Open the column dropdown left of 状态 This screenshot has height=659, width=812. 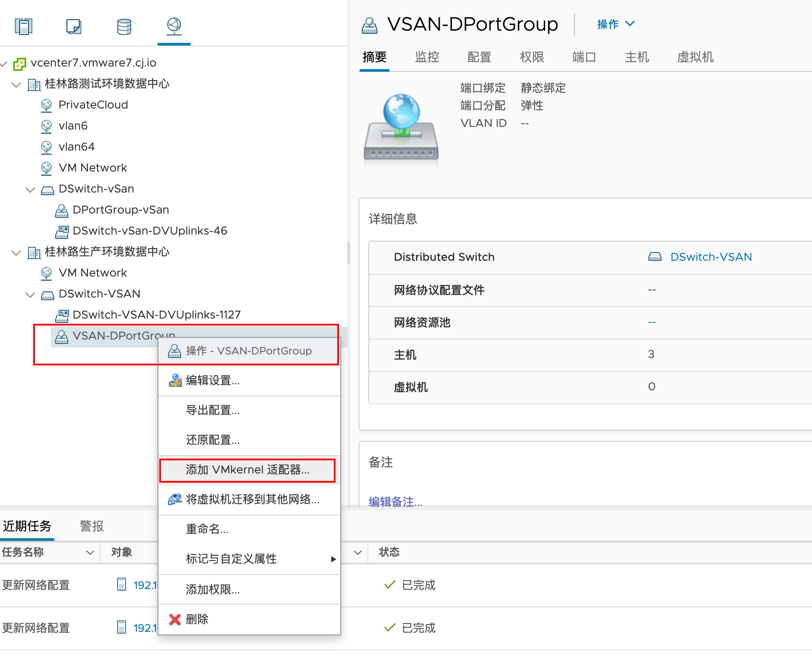(358, 552)
